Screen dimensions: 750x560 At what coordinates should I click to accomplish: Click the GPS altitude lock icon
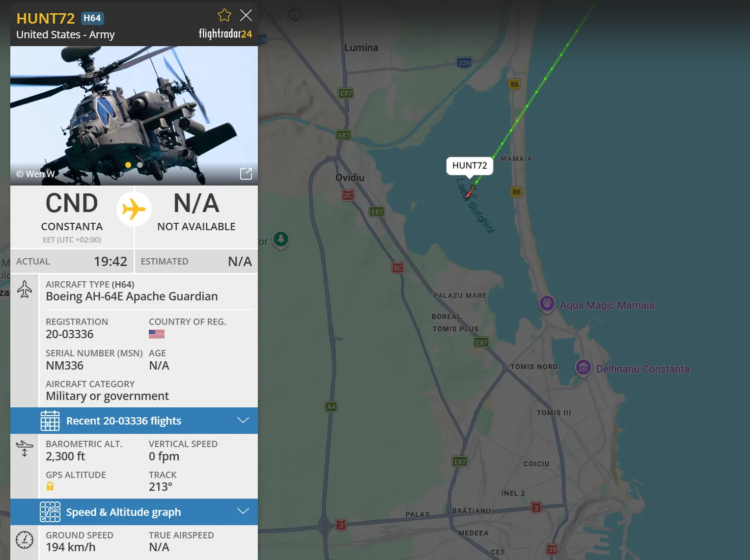tap(50, 486)
